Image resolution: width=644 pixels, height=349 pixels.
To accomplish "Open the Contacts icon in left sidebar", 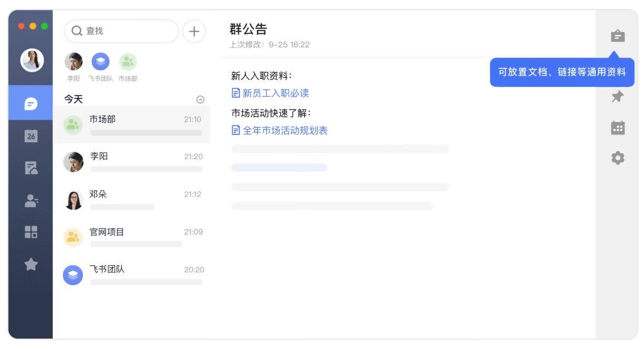I will 31,201.
